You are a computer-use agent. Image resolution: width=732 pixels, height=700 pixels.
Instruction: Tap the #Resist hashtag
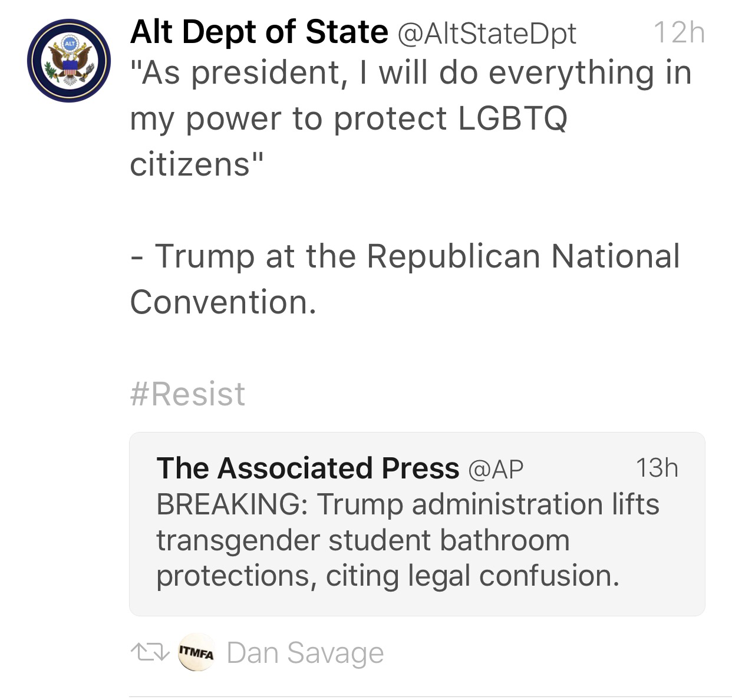187,394
